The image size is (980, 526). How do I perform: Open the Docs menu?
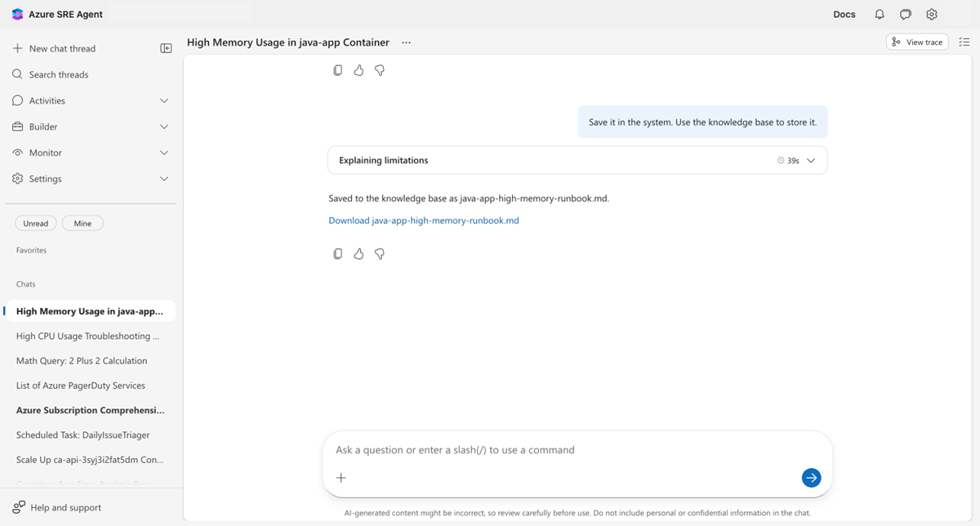[844, 14]
